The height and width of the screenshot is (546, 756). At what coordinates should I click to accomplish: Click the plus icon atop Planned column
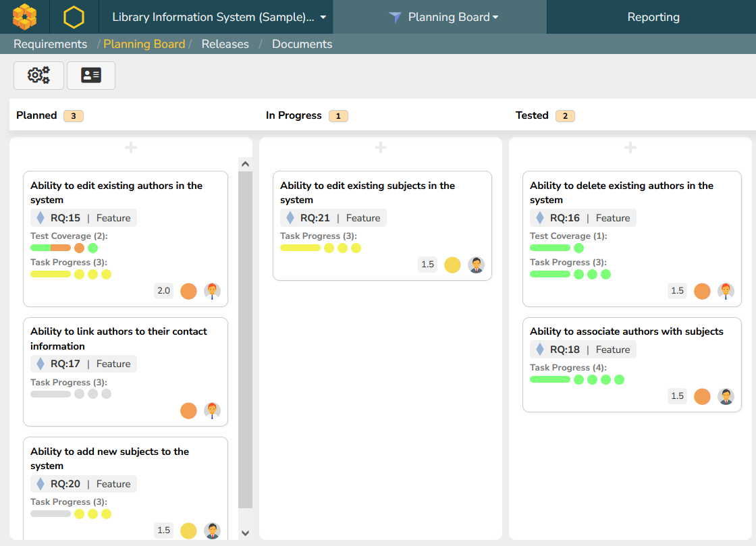click(x=131, y=148)
